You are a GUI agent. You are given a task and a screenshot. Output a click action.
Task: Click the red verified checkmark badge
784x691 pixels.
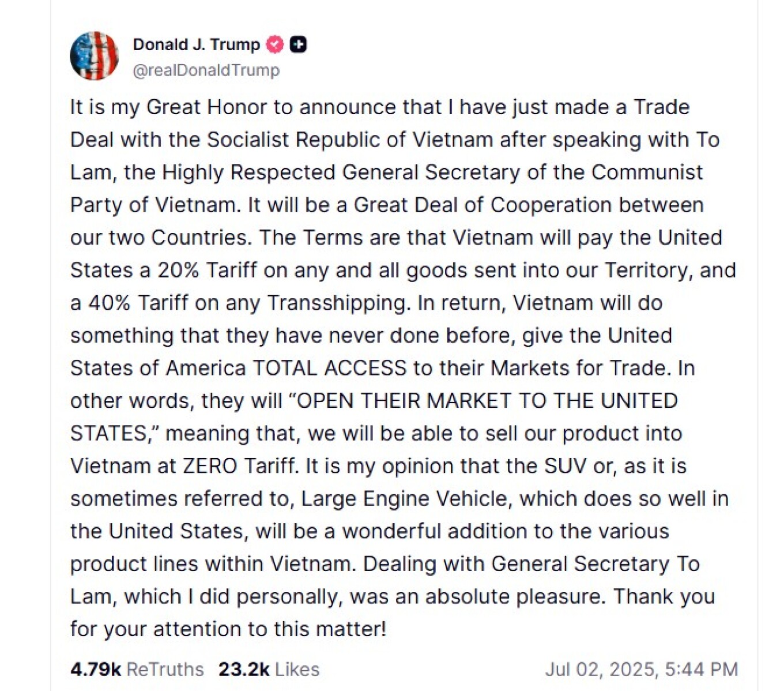pos(275,44)
